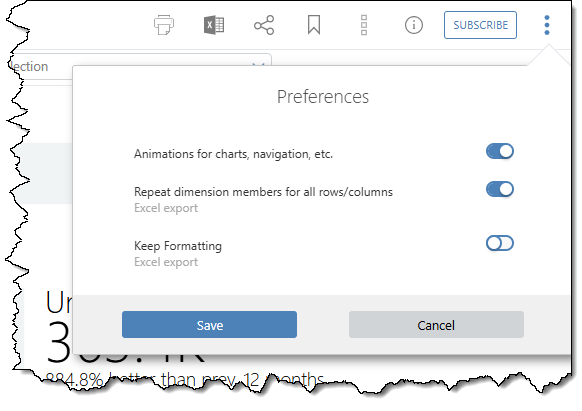Click the greyed three-squares icon
The width and height of the screenshot is (582, 411).
(x=364, y=25)
